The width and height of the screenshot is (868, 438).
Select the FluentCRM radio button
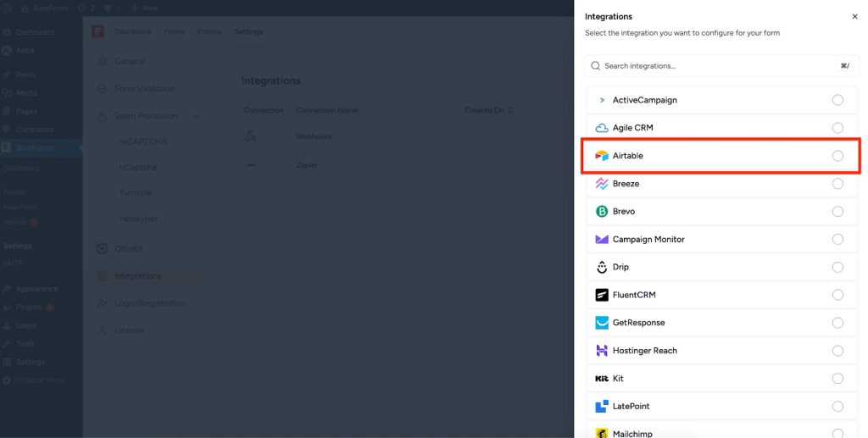pyautogui.click(x=837, y=295)
